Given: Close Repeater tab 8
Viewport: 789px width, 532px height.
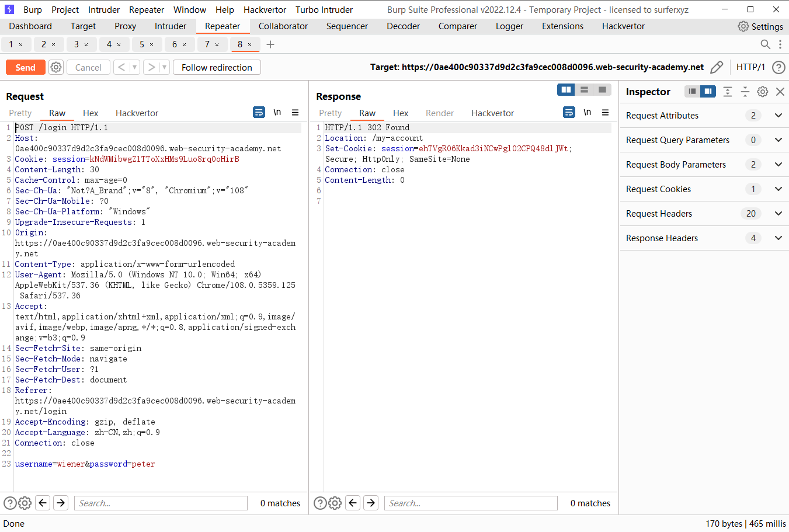Looking at the screenshot, I should pos(250,44).
